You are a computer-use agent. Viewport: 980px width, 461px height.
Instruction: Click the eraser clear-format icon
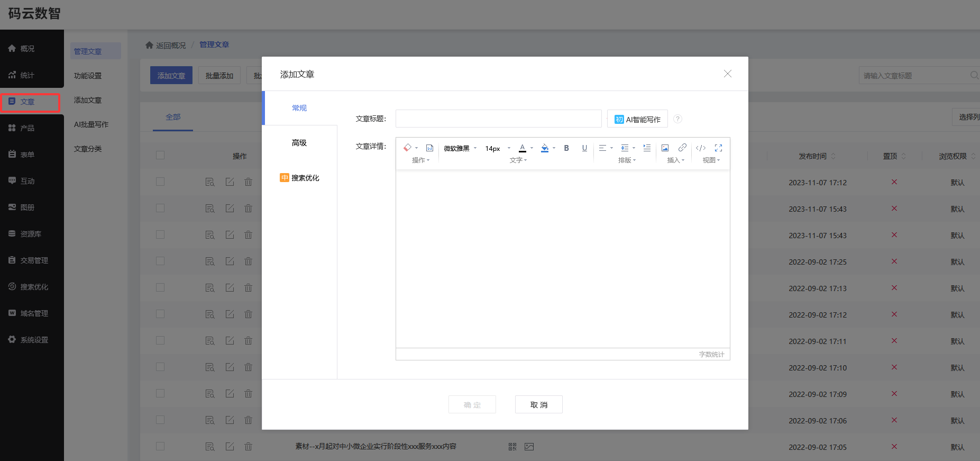coord(407,148)
